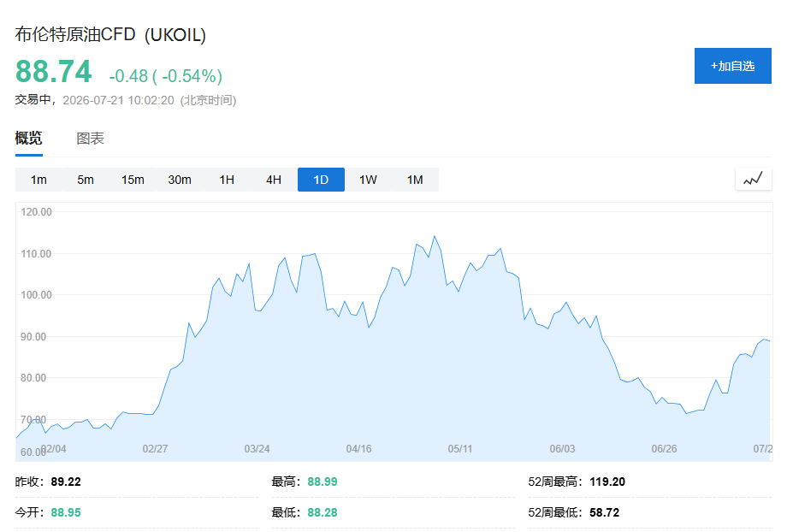Add UKOIL to watchlist with +加自选
This screenshot has height=532, width=787.
click(x=733, y=66)
